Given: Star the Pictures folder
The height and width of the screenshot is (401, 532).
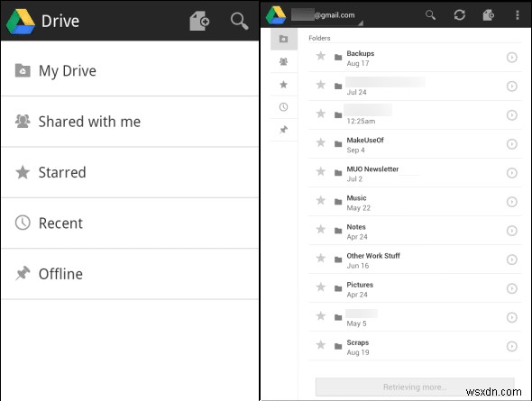Looking at the screenshot, I should [x=321, y=287].
